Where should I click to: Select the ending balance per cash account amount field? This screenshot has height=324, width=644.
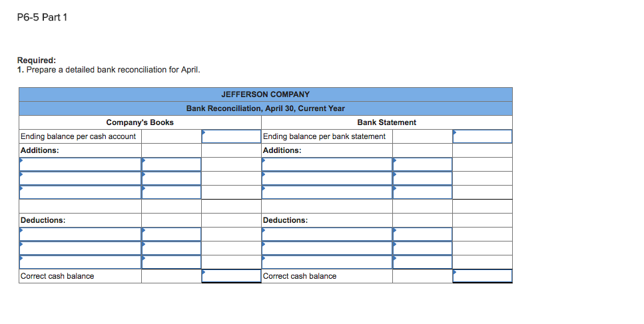point(231,136)
